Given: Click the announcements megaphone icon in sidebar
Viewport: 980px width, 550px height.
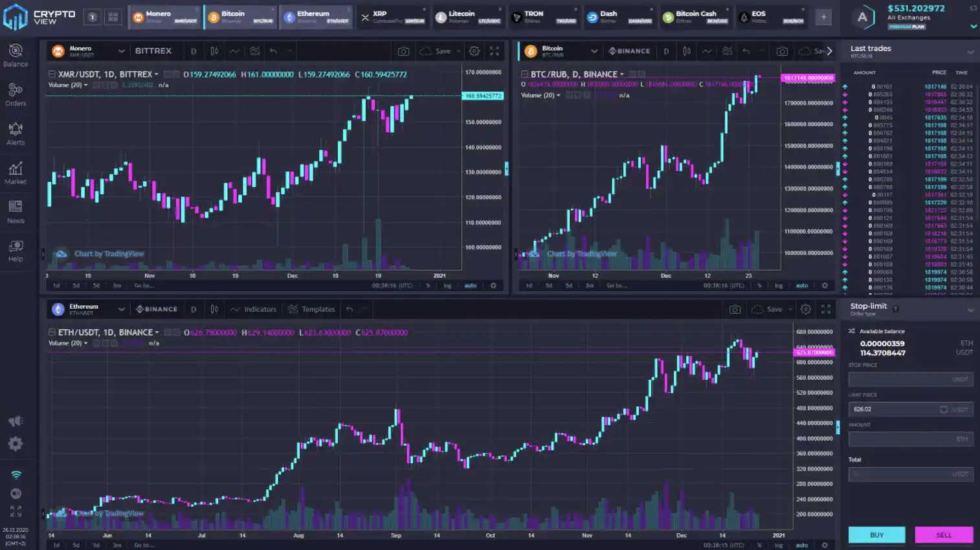Looking at the screenshot, I should pos(16,421).
